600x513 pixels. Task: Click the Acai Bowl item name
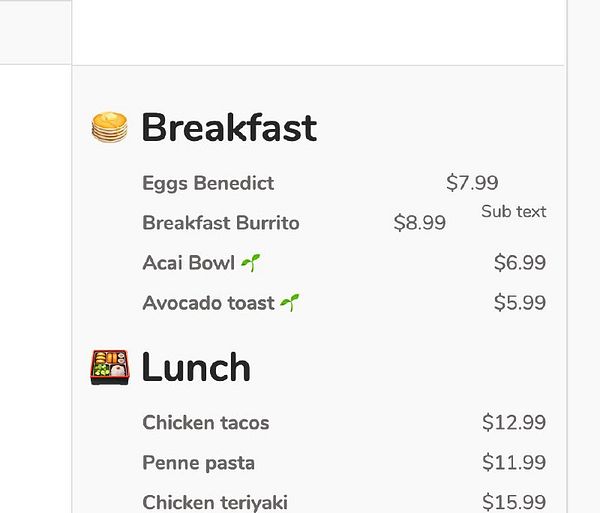click(x=189, y=263)
